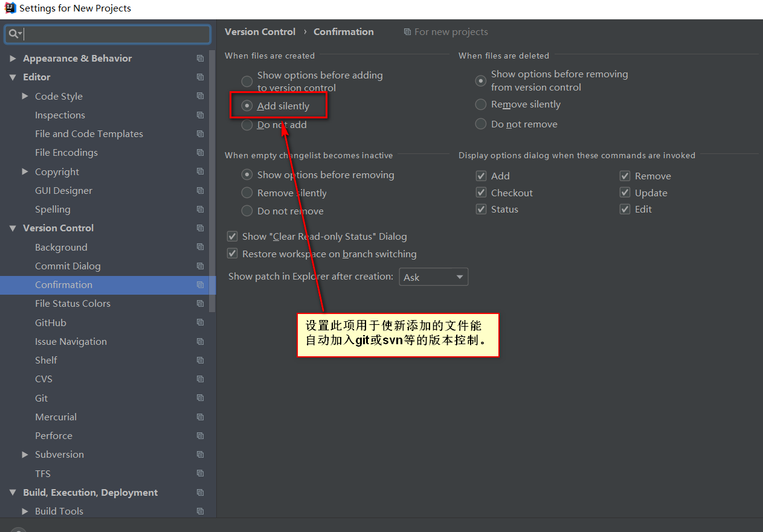
Task: Click project-level icon beside Spelling
Action: point(200,209)
